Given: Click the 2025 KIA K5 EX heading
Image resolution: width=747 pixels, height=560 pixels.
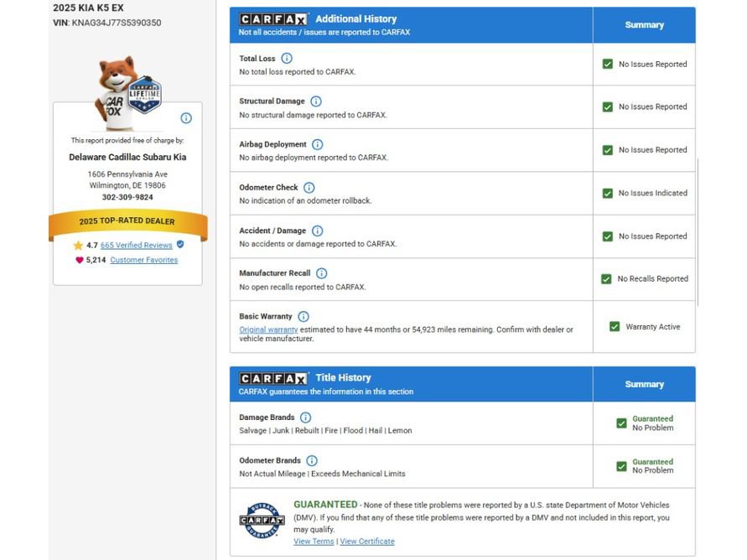Looking at the screenshot, I should click(88, 8).
